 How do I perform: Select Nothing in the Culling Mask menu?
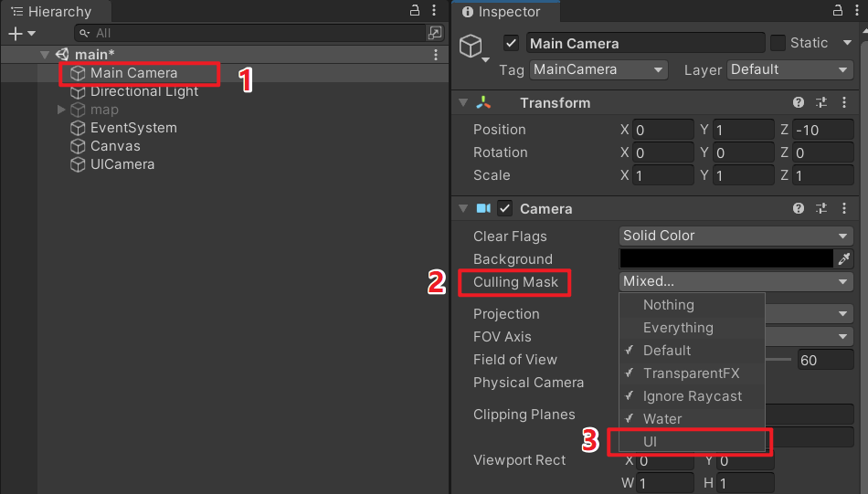pyautogui.click(x=692, y=305)
